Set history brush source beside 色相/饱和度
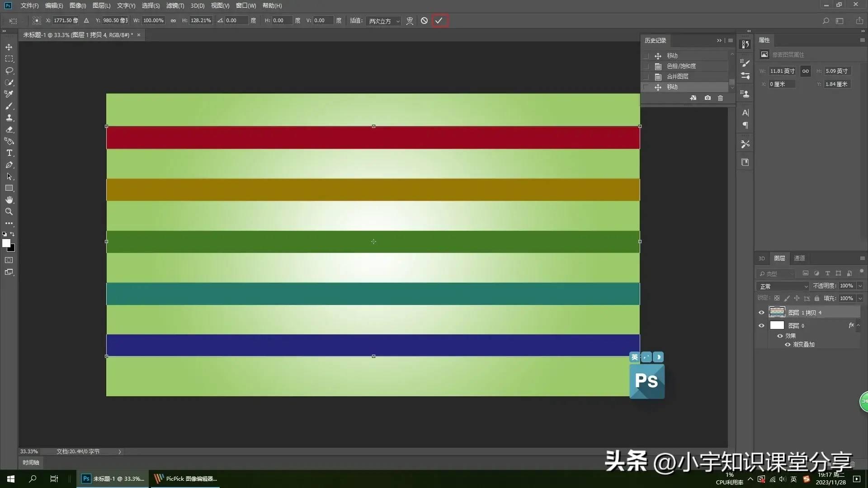Screen dimensions: 868x488 pos(646,66)
